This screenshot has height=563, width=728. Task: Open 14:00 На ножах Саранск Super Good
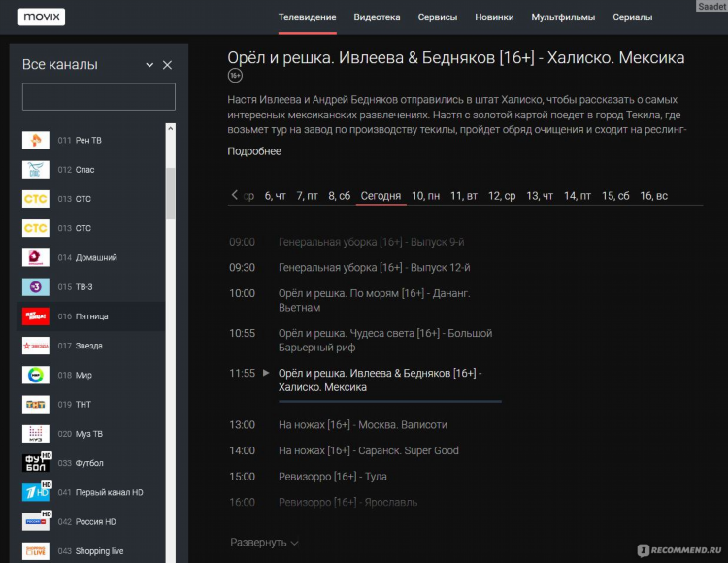pos(369,450)
